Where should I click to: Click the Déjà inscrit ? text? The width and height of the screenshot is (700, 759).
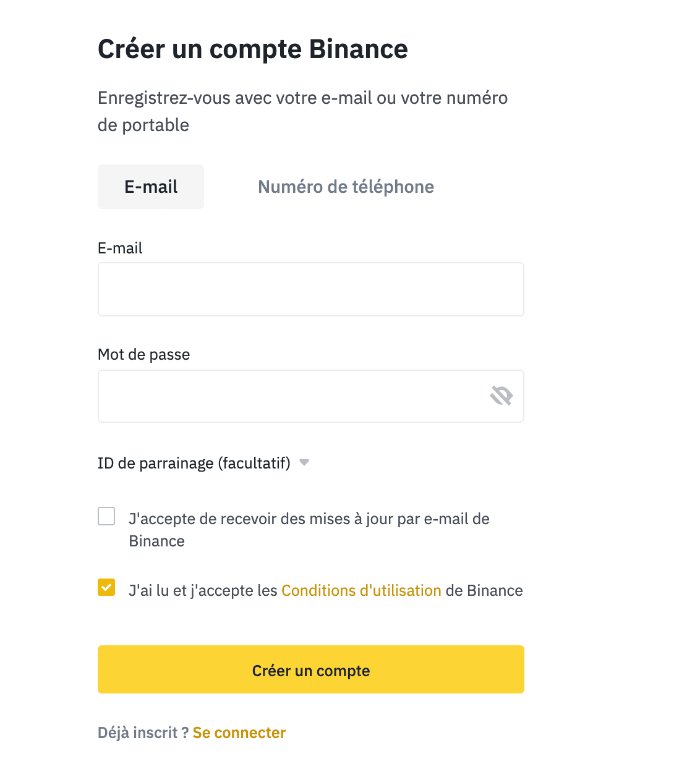coord(143,732)
